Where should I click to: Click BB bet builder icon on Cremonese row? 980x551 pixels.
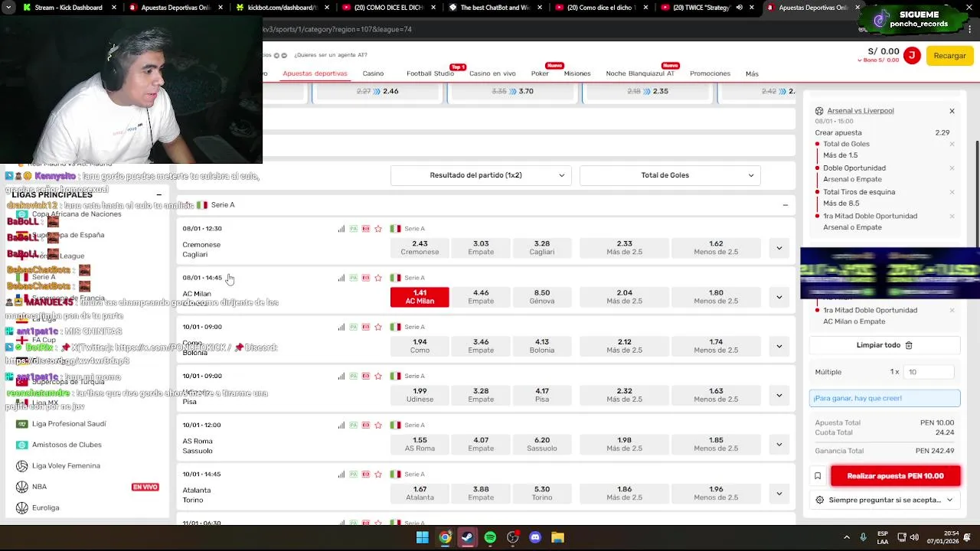tap(366, 229)
